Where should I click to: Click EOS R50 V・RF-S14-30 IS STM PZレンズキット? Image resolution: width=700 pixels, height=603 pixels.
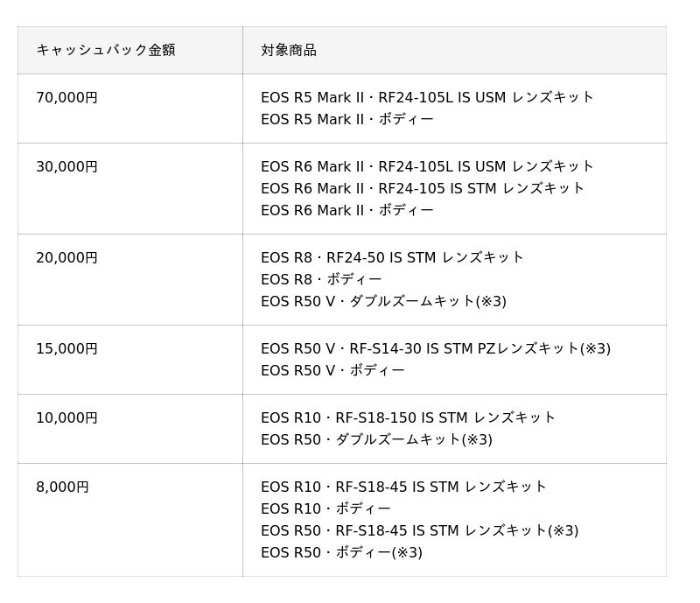436,348
